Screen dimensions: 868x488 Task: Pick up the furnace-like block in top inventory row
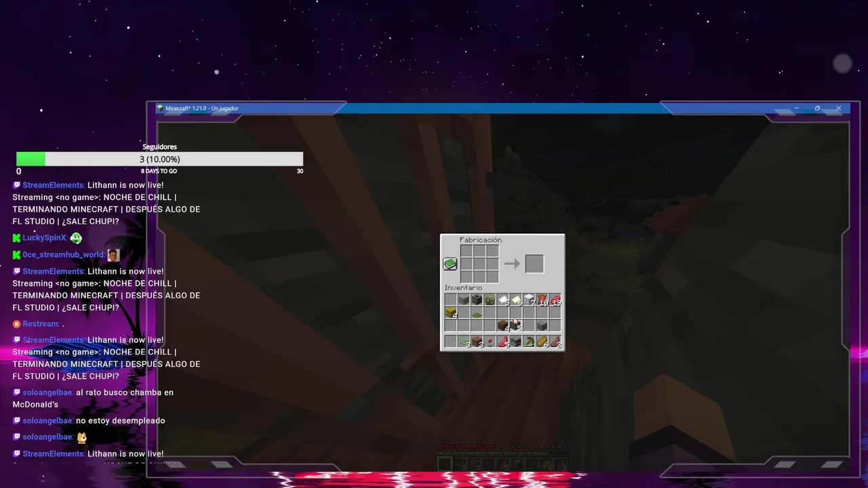pos(477,299)
